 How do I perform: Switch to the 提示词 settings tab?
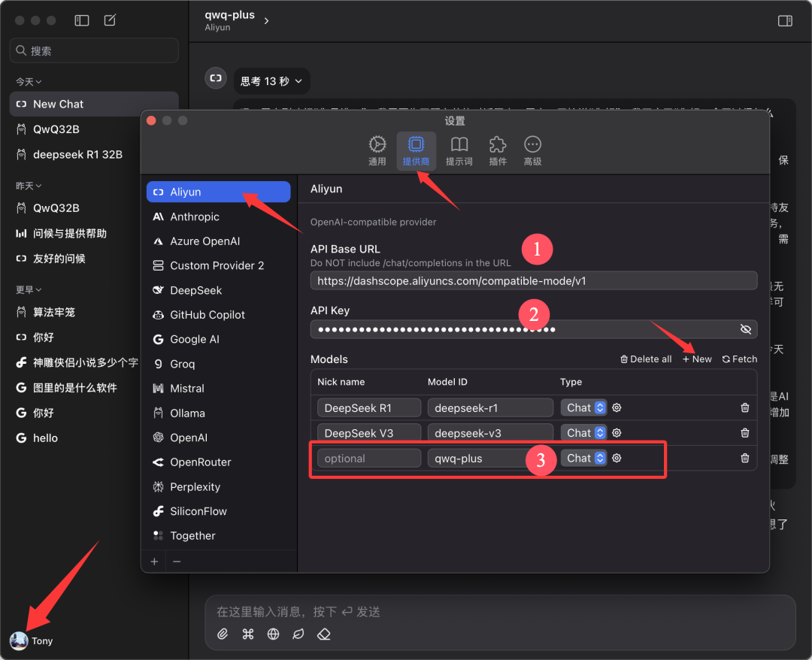click(x=459, y=150)
